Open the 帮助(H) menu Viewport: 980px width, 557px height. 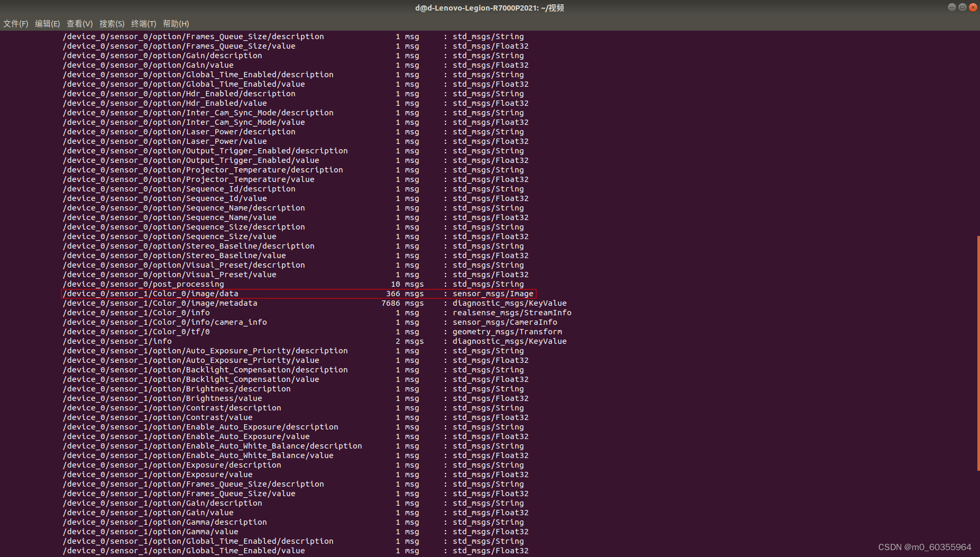tap(176, 24)
